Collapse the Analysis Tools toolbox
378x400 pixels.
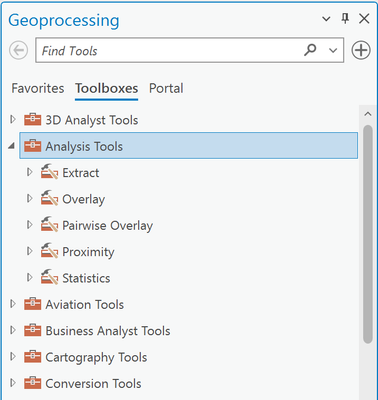12,146
